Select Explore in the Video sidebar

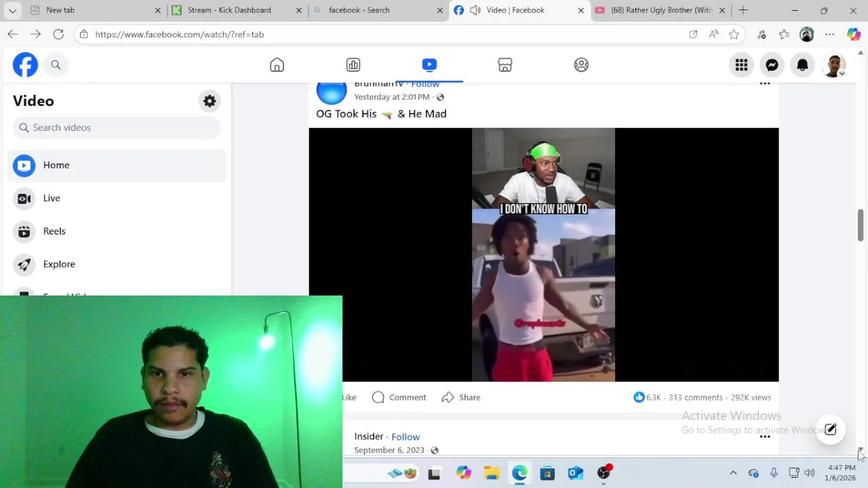pyautogui.click(x=117, y=264)
